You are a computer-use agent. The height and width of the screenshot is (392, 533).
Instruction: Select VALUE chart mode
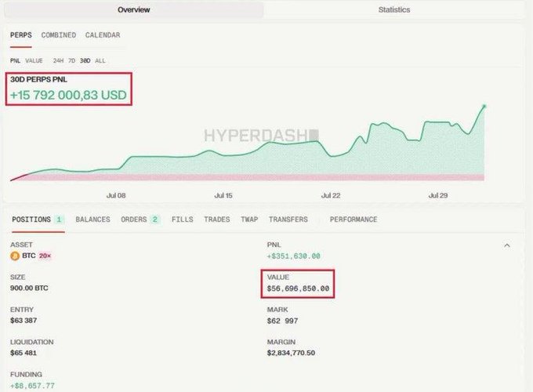pyautogui.click(x=34, y=61)
